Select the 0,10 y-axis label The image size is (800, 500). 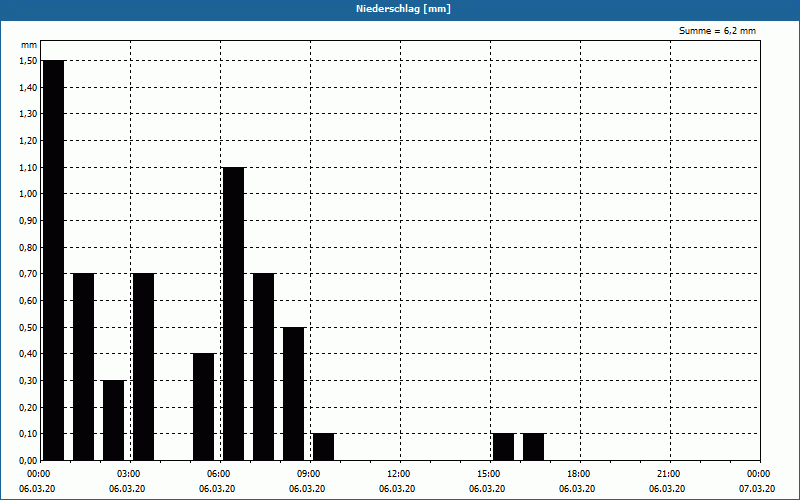28,434
